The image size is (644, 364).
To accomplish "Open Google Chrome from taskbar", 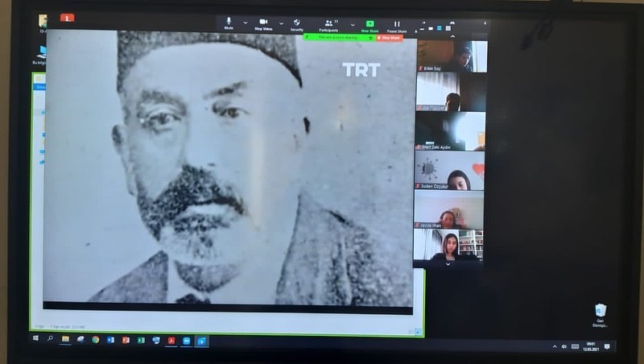I will (96, 339).
